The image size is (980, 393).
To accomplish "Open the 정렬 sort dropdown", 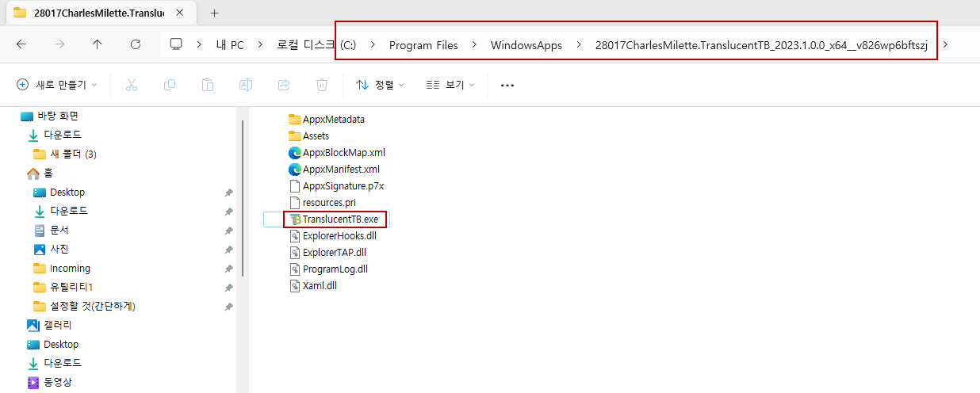I will (380, 85).
